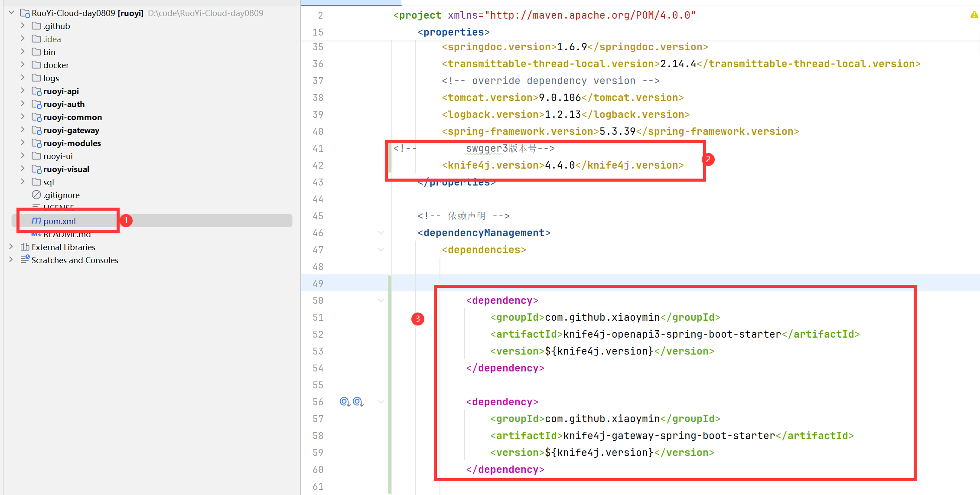
Task: Click the second gutter marker on line 56
Action: coord(358,402)
